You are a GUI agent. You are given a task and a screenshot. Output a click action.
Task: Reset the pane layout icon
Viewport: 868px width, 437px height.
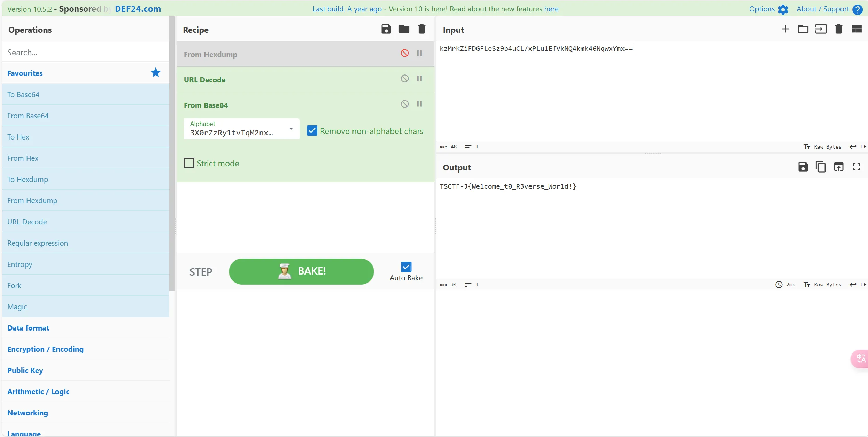tap(857, 29)
